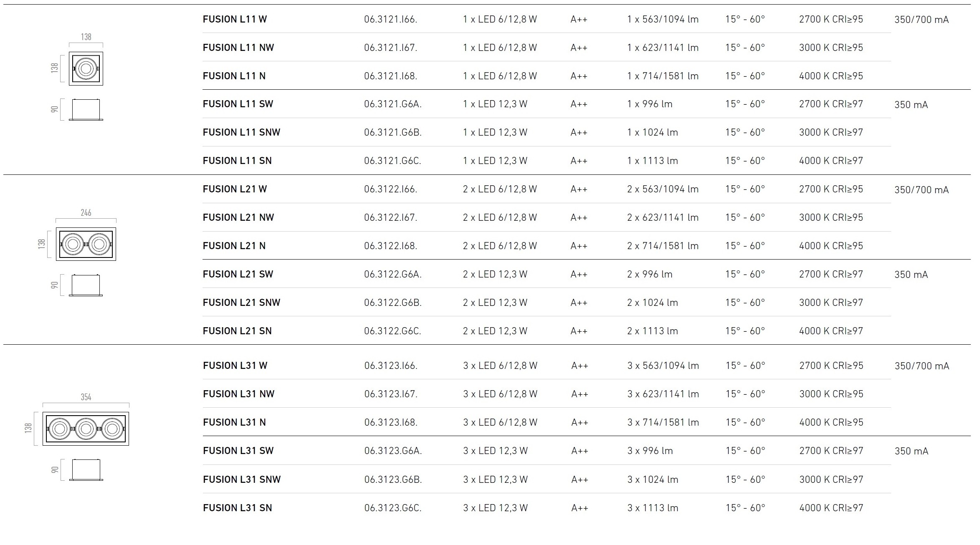Click the 246 width dimension label
980x545 pixels.
(86, 213)
